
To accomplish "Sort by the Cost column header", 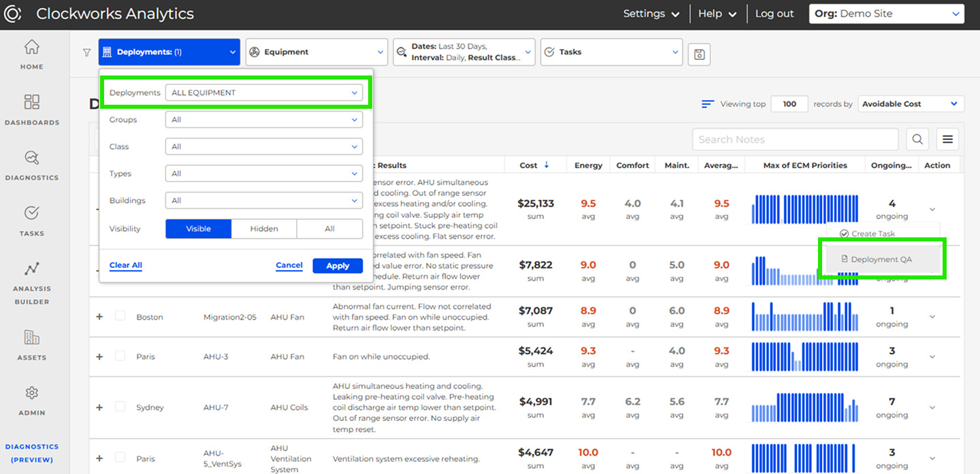I will click(x=534, y=165).
